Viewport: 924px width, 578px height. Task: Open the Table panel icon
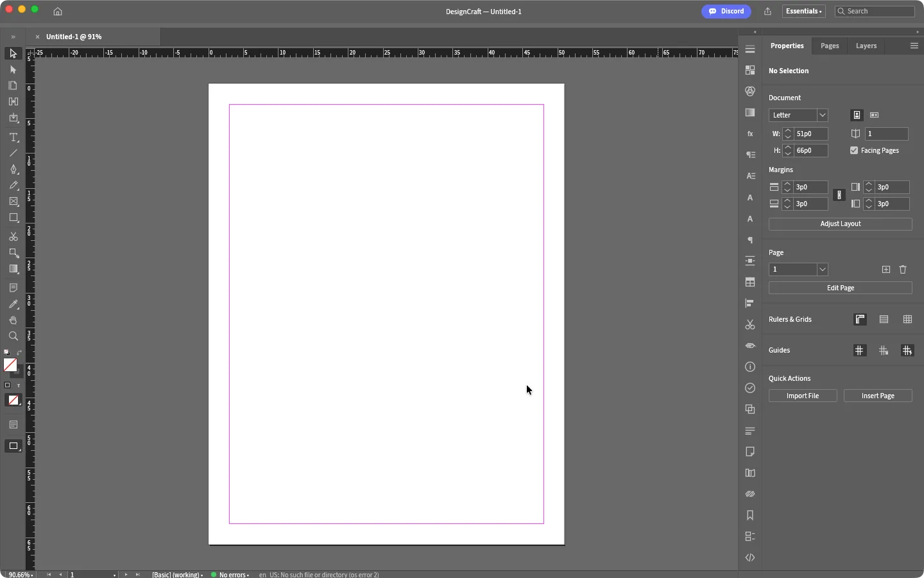click(x=751, y=283)
